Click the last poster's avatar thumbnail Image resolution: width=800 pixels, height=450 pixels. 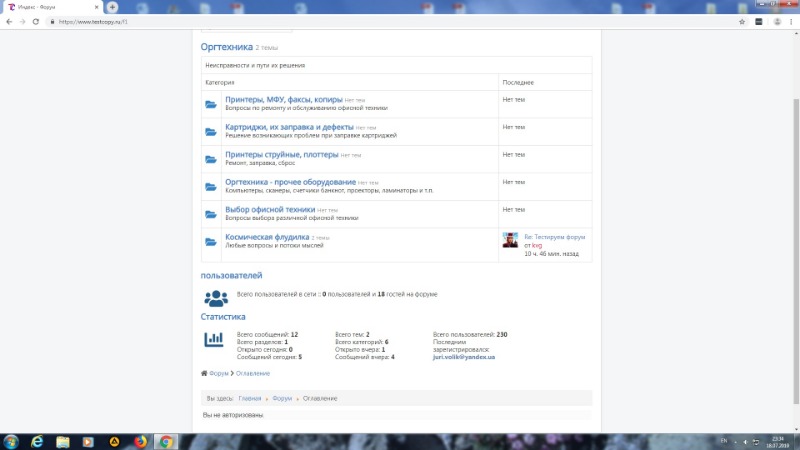pyautogui.click(x=510, y=240)
